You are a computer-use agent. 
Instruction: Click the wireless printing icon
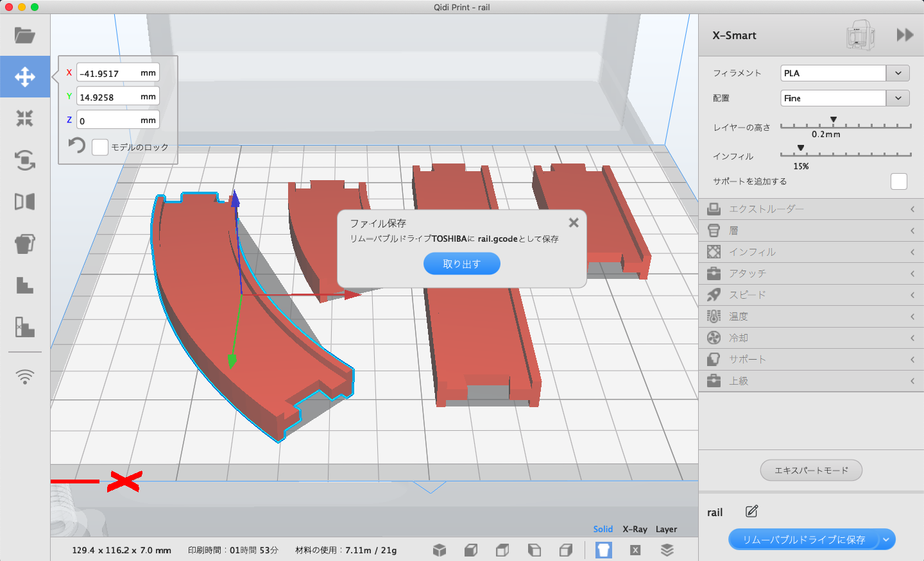coord(25,377)
